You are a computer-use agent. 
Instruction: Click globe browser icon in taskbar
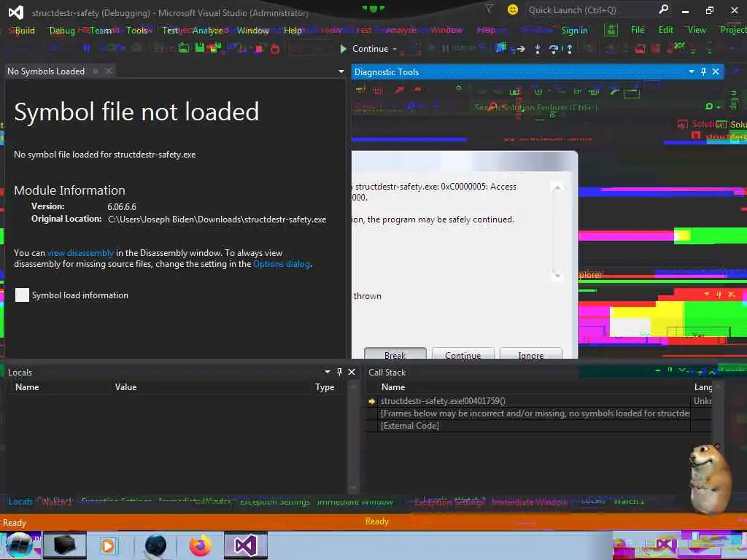155,545
